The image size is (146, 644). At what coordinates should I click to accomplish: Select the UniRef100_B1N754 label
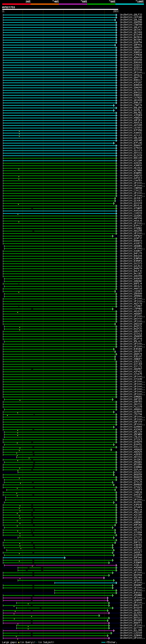[131, 42]
